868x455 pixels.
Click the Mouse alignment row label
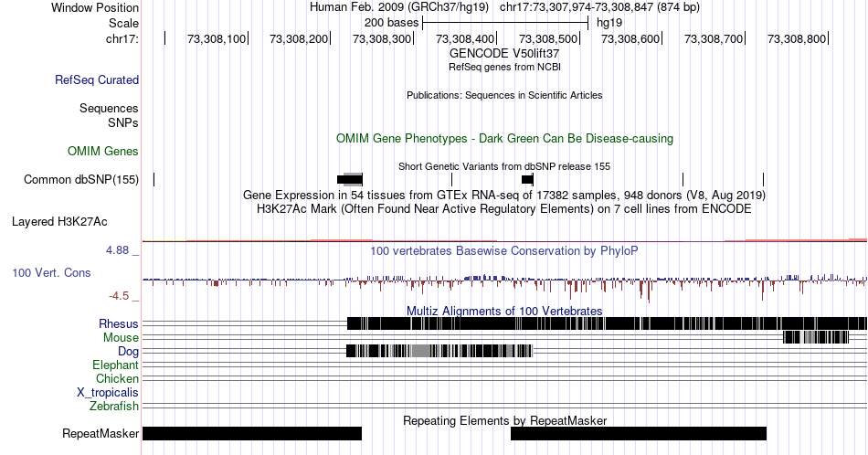(x=121, y=338)
